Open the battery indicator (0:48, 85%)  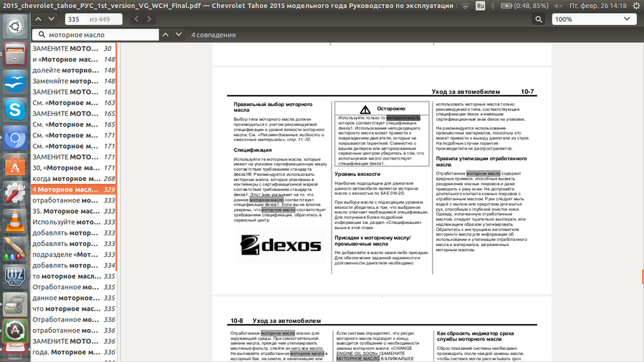pos(524,6)
